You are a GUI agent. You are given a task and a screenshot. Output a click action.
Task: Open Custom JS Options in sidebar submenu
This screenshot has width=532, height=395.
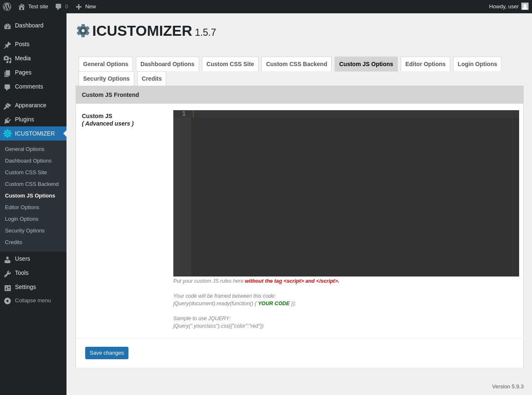tap(33, 196)
